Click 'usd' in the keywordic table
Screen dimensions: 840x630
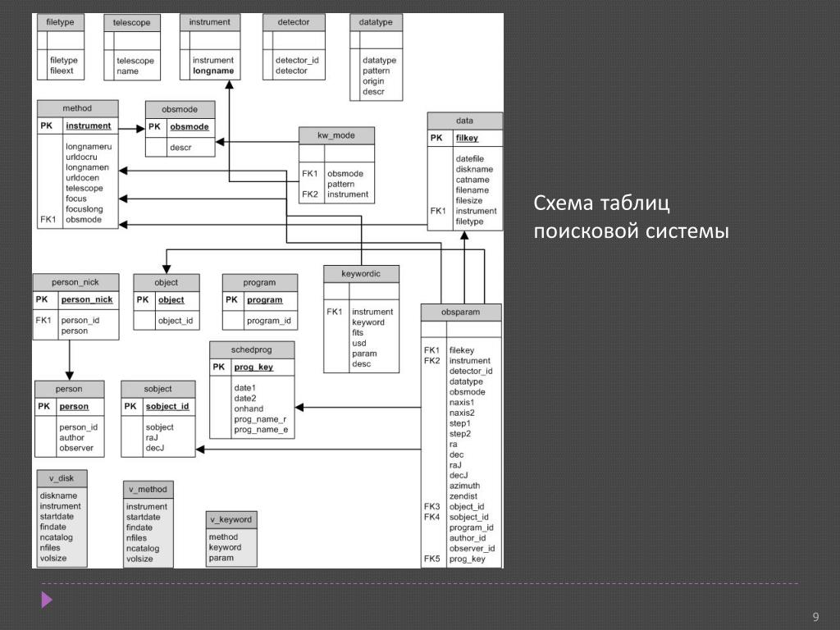coord(359,344)
